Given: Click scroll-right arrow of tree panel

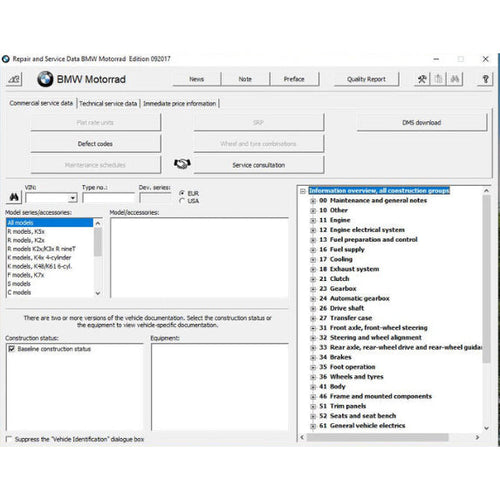Looking at the screenshot, I should click(x=477, y=437).
